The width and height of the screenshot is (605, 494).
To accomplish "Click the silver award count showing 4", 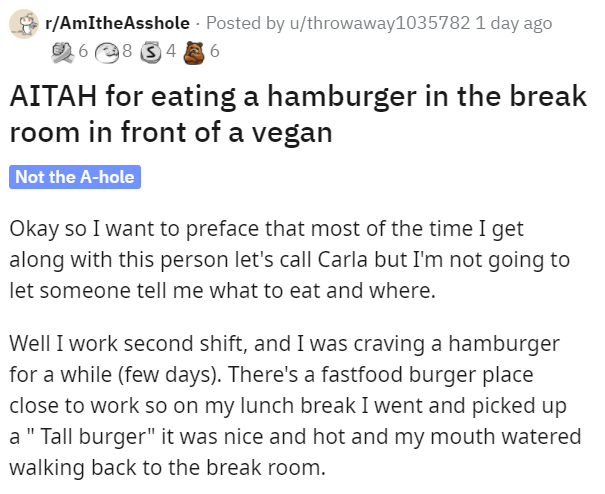I will pyautogui.click(x=170, y=52).
